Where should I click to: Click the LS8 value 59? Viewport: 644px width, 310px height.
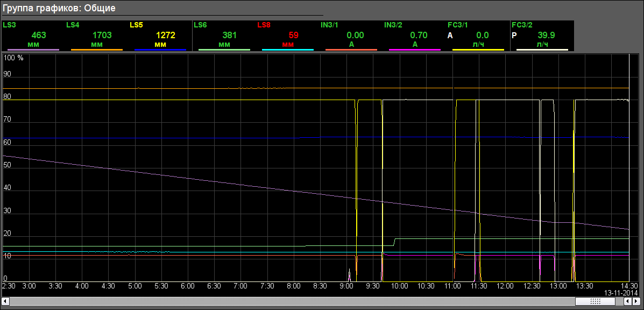tap(293, 36)
